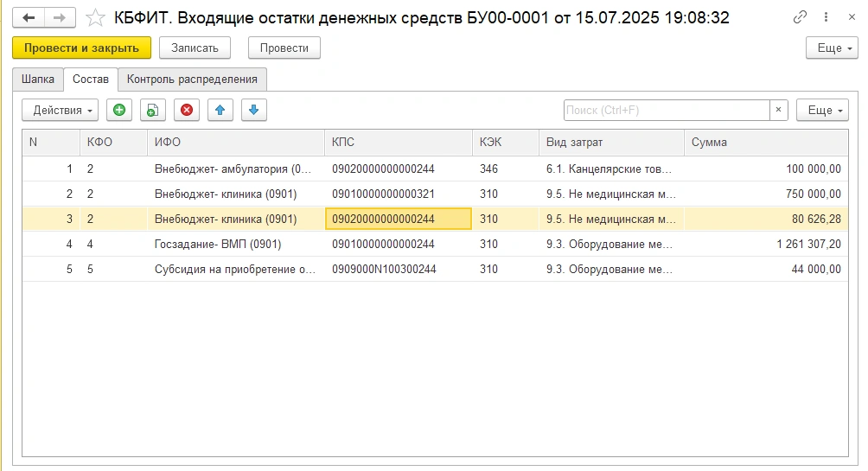Screen dimensions: 868x471
Task: Select Вид затрат cell in row 4
Action: (612, 244)
